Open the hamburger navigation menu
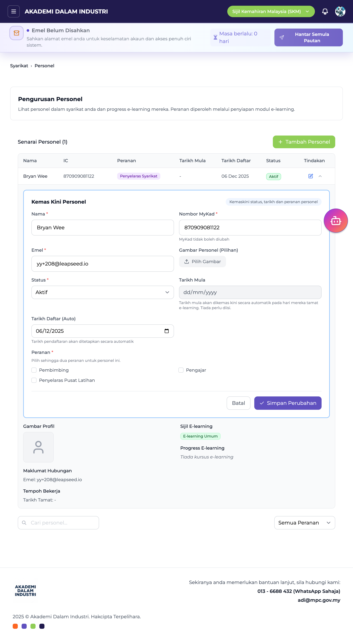 coord(13,11)
